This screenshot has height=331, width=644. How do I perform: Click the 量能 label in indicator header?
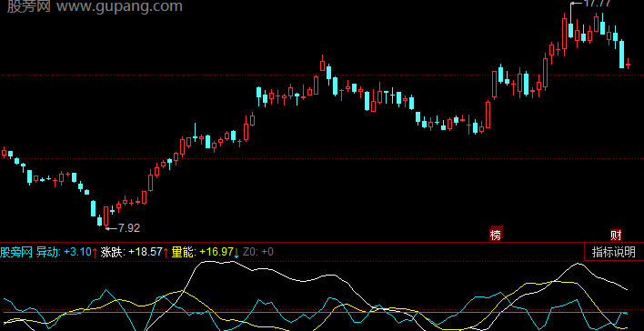coord(184,252)
